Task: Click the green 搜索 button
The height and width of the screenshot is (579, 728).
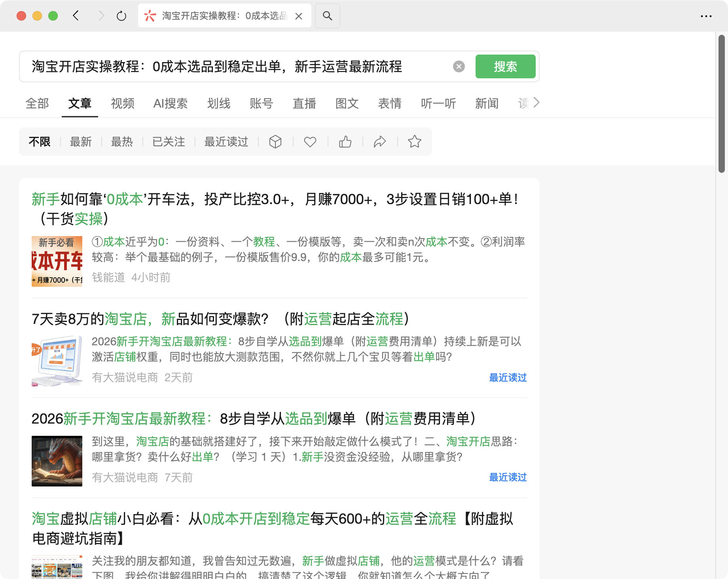Action: (505, 66)
